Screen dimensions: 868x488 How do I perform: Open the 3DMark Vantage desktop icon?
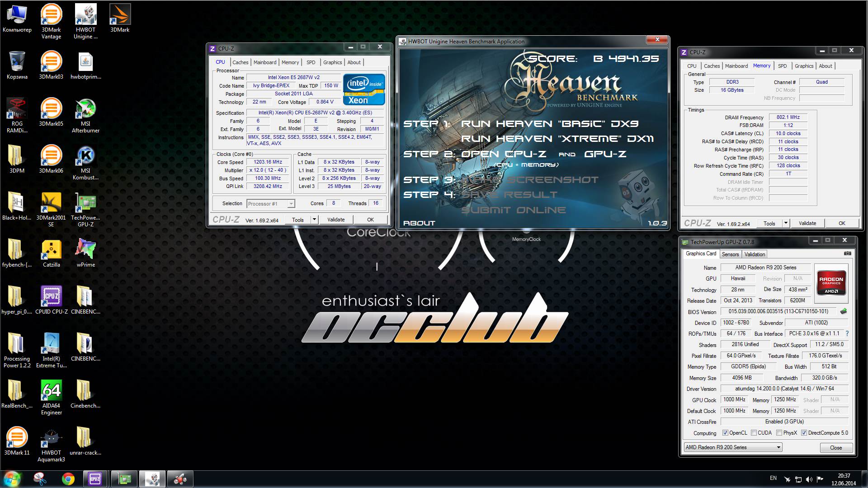(x=51, y=21)
